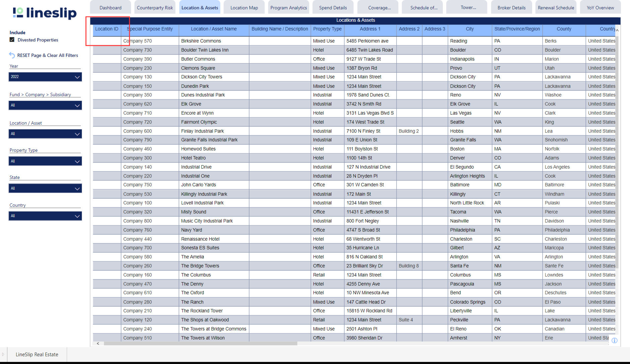The image size is (630, 364).
Task: Expand the Country filter dropdown
Action: [45, 216]
